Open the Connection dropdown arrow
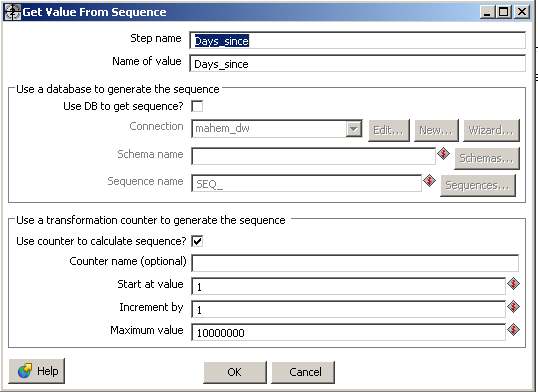Image resolution: width=538 pixels, height=392 pixels. click(x=354, y=129)
